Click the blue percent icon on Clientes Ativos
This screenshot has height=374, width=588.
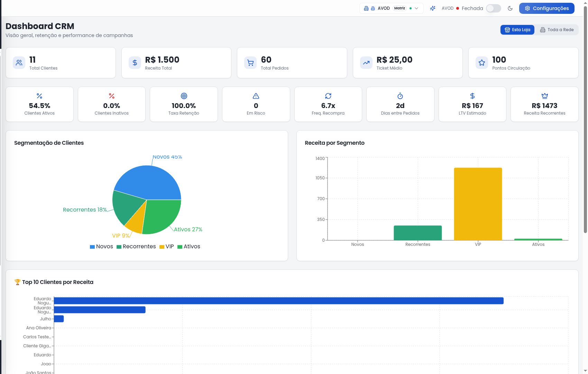(39, 96)
